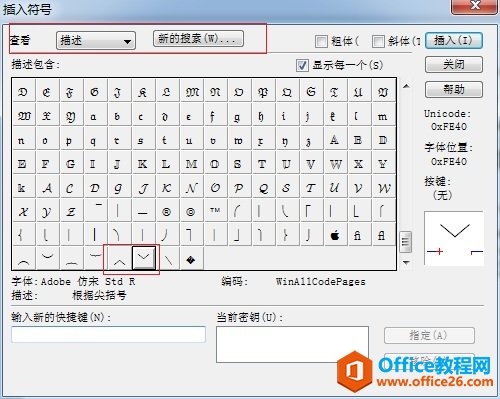Viewport: 500px width, 399px height.
Task: Select the ™ trademark symbol
Action: point(215,211)
